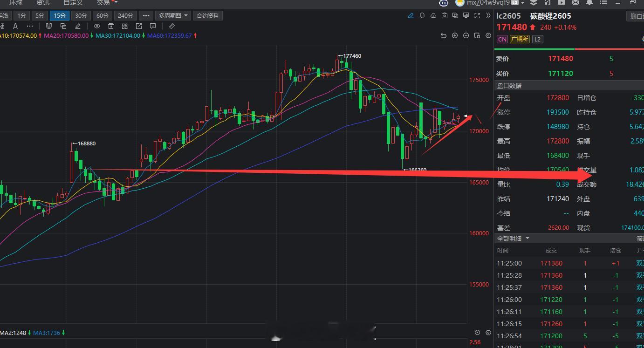Switch to the 60分 timeframe
Screen dimensions: 644x348
[103, 15]
